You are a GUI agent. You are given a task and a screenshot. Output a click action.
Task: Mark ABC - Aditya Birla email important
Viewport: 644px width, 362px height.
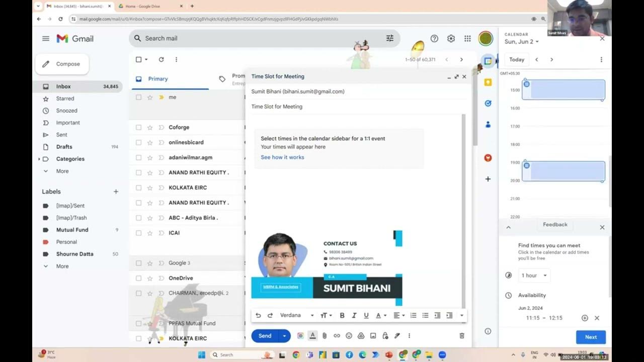[x=161, y=218]
